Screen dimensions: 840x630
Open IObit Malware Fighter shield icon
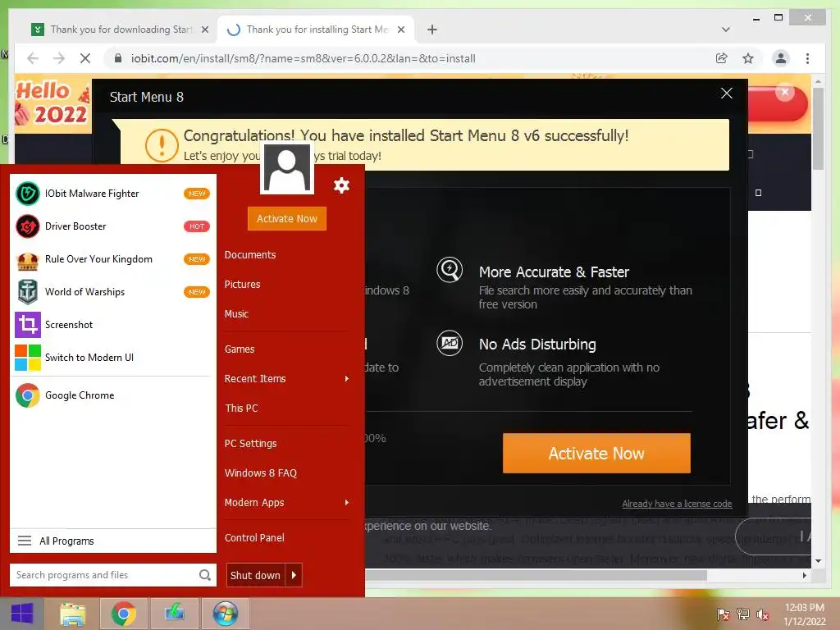tap(27, 194)
